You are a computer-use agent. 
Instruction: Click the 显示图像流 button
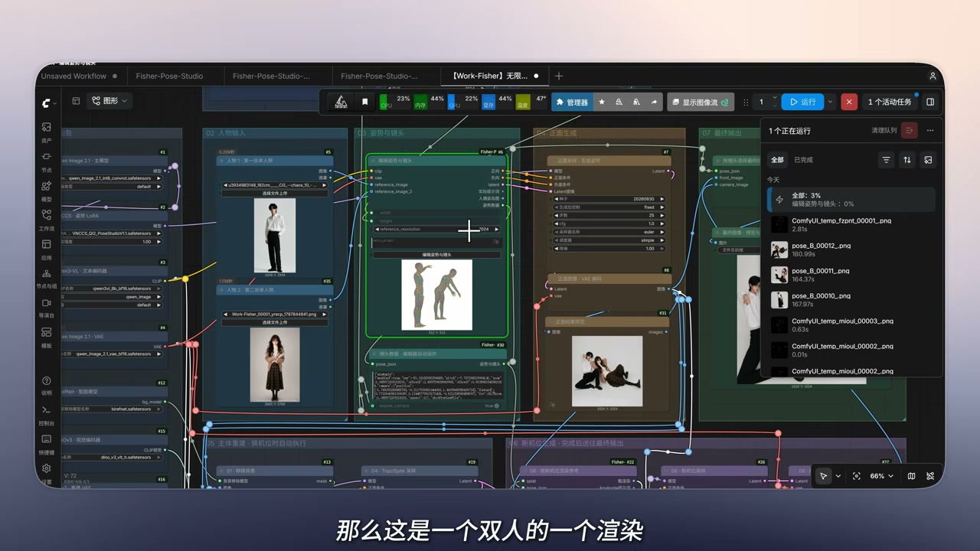pyautogui.click(x=701, y=102)
